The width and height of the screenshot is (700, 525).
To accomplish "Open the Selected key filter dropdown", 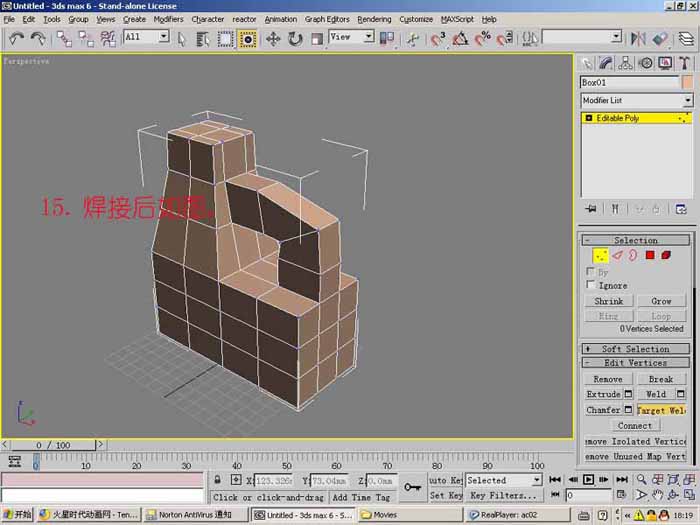I will tap(504, 480).
